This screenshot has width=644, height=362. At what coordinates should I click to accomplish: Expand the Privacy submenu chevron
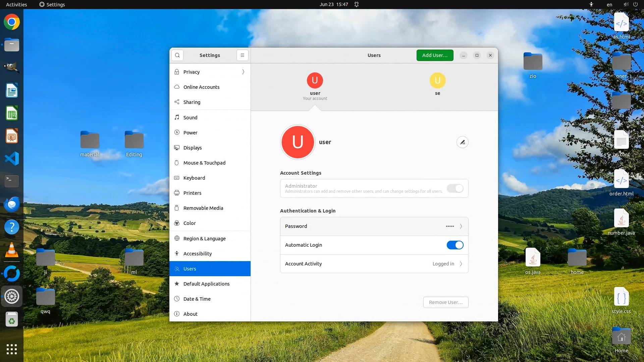(x=243, y=72)
